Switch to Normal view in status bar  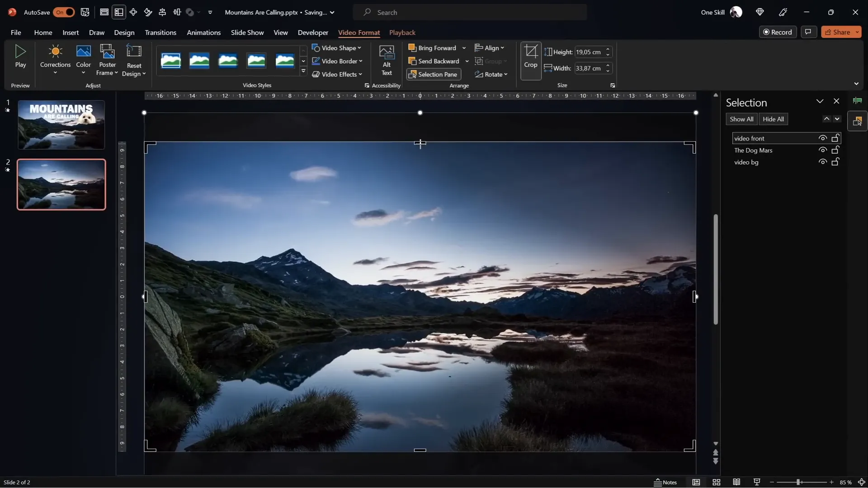click(696, 482)
